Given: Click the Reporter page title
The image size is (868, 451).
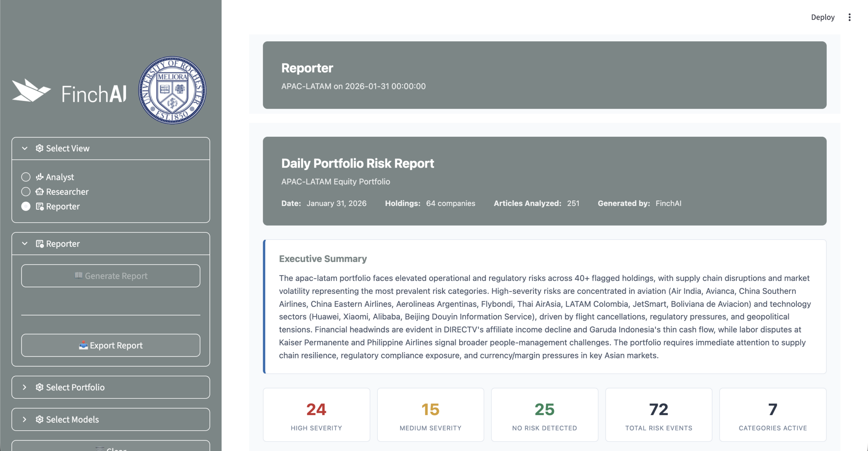Looking at the screenshot, I should click(307, 68).
